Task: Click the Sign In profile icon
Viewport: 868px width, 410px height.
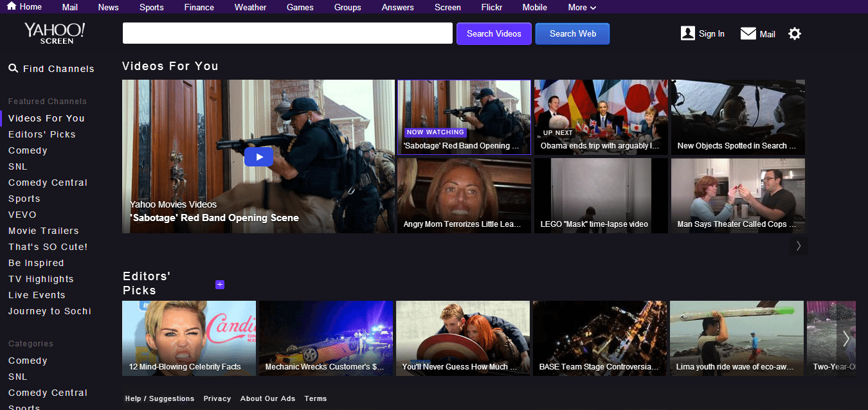Action: [687, 33]
